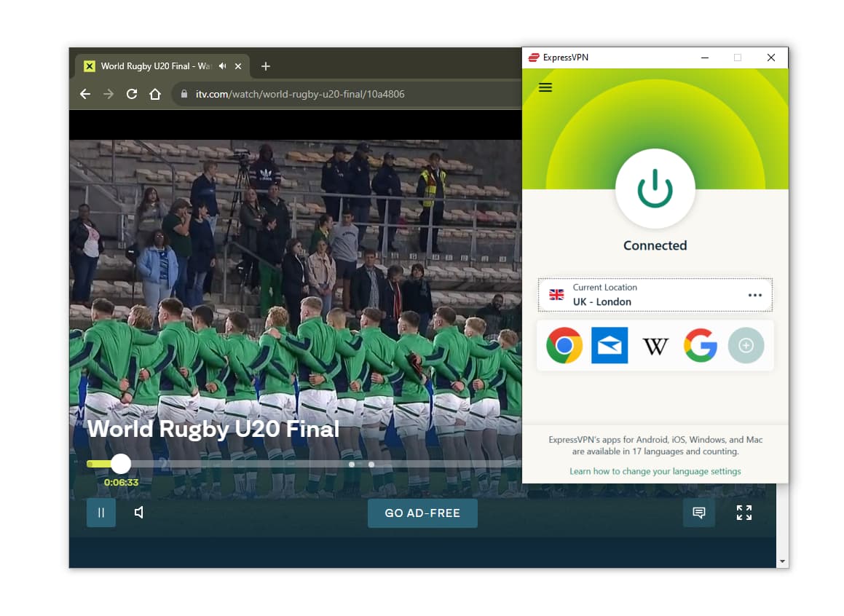The width and height of the screenshot is (844, 616).
Task: Jump to second ad break marker on timeline
Action: [x=371, y=465]
